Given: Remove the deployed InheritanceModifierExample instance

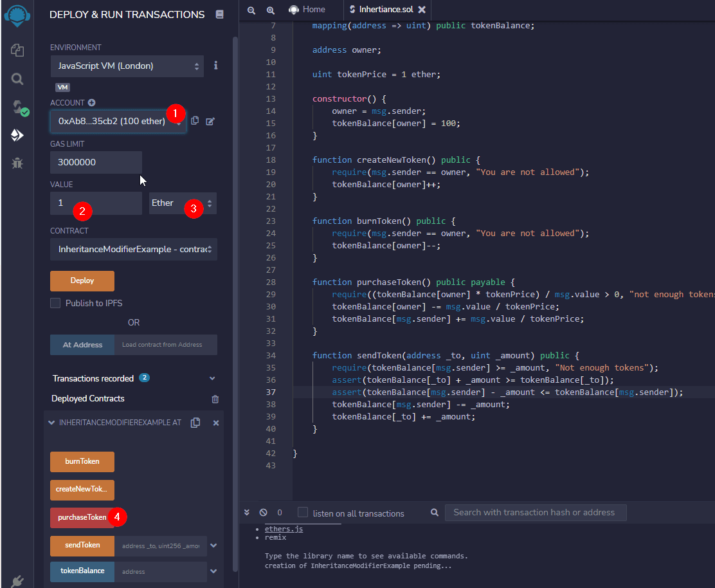Looking at the screenshot, I should (216, 423).
